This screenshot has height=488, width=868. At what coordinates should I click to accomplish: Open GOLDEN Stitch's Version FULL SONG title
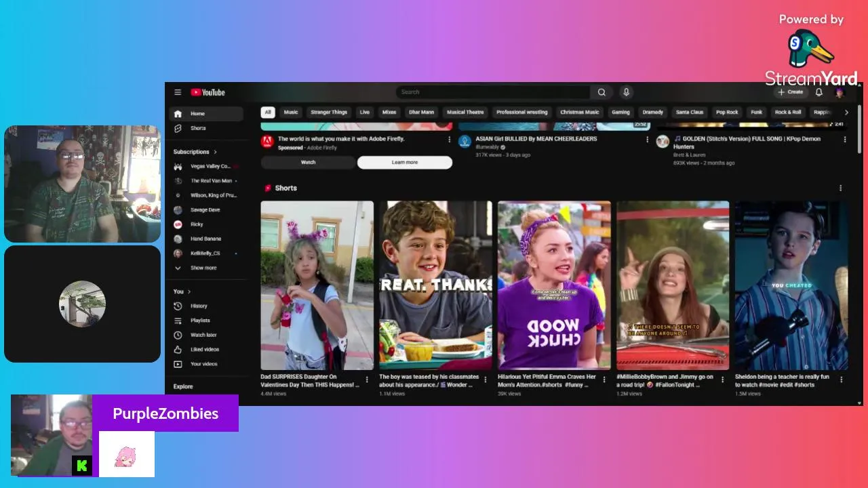click(747, 142)
